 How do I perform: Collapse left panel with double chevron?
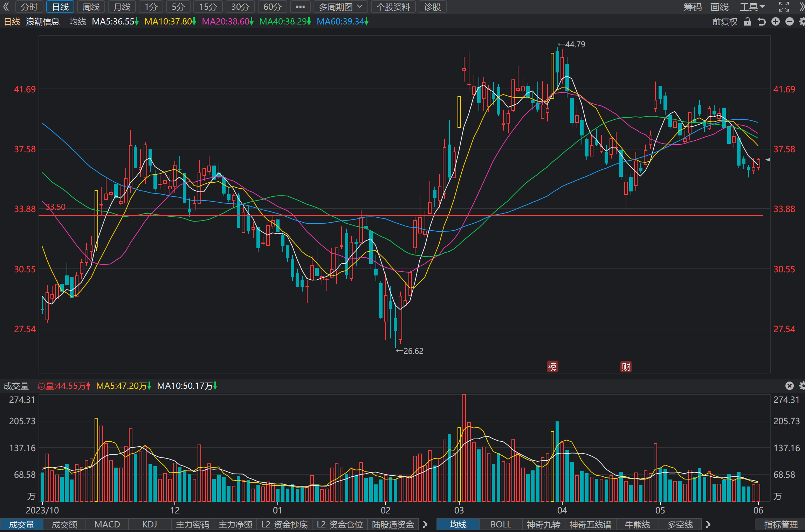[6, 7]
